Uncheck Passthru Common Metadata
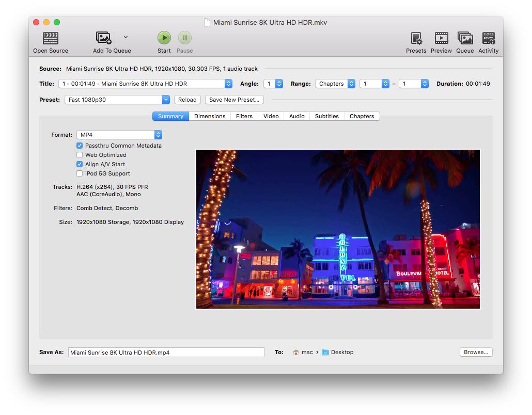 80,146
